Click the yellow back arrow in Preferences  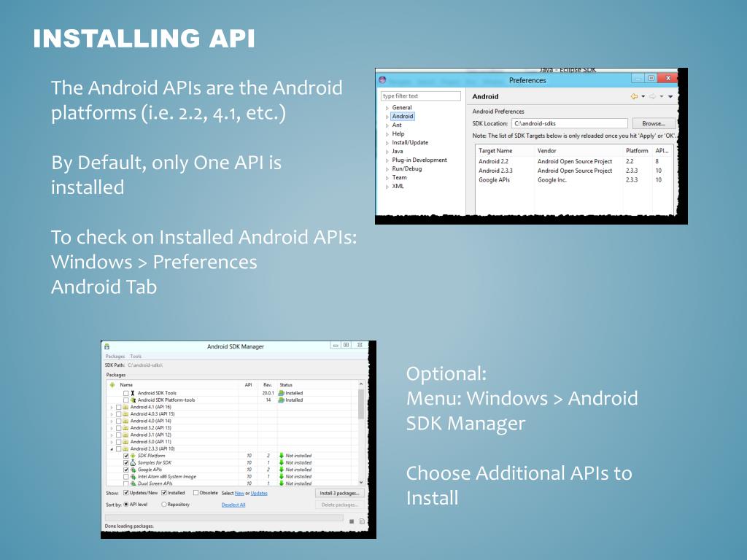[634, 97]
